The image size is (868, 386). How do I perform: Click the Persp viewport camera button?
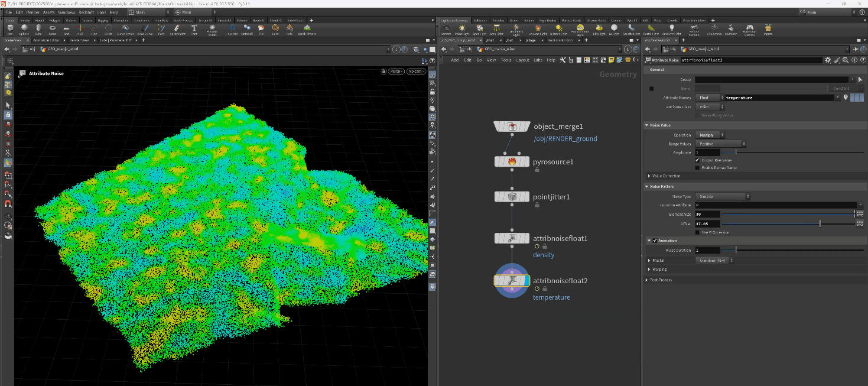click(395, 72)
